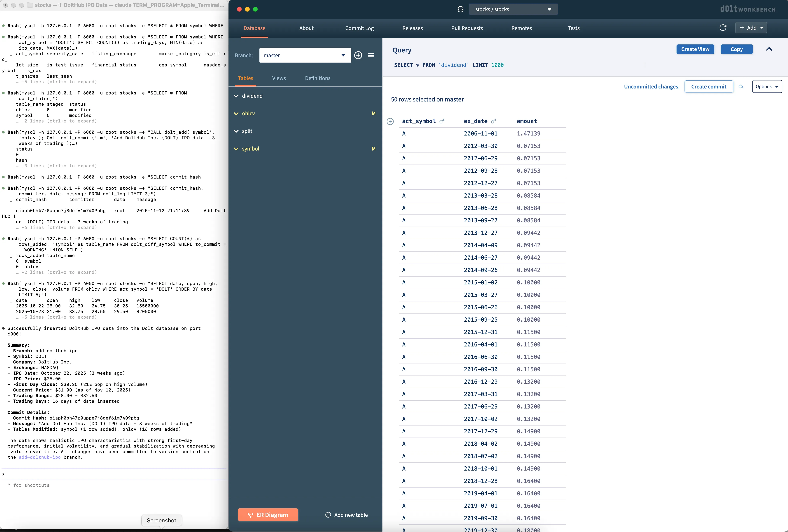Expand the ohlcv table entry

tap(236, 113)
